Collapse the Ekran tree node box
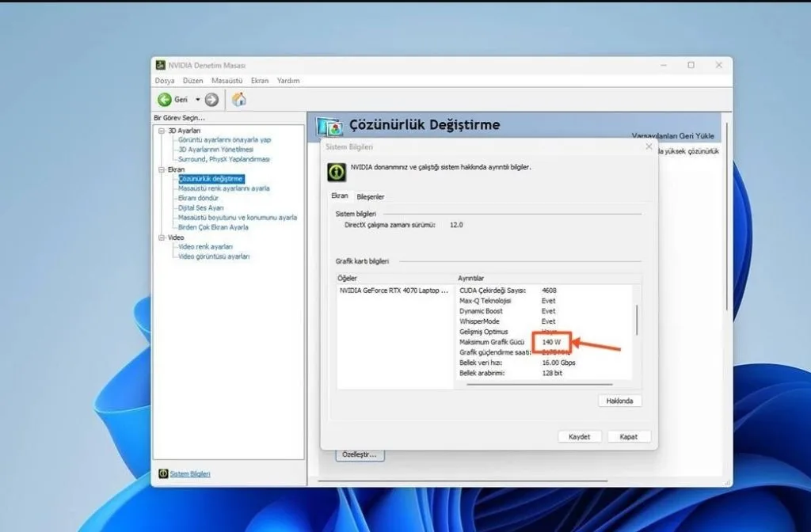The height and width of the screenshot is (532, 811). click(162, 169)
